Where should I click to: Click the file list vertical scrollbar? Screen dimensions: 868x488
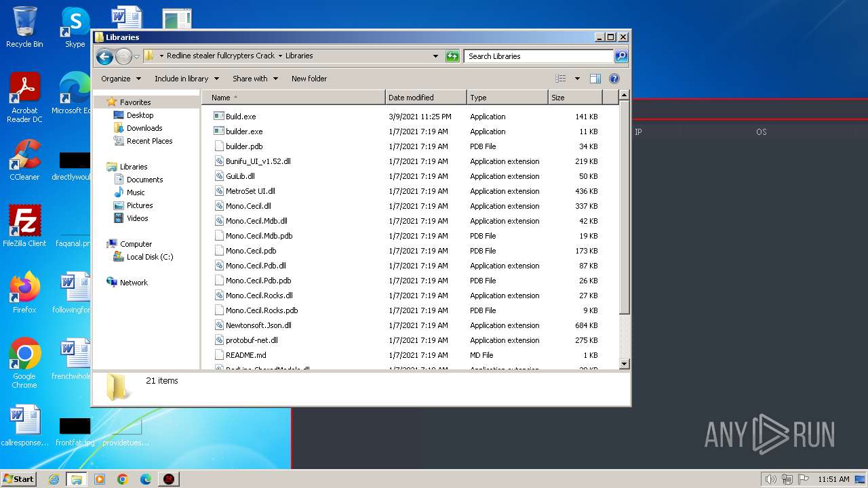point(625,208)
